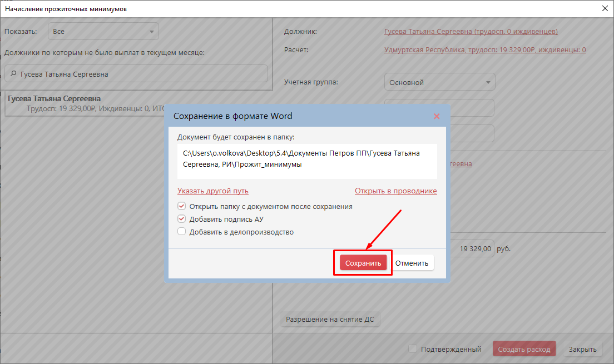Image resolution: width=614 pixels, height=364 pixels.
Task: Click the amount field showing 19 329,00
Action: 473,249
